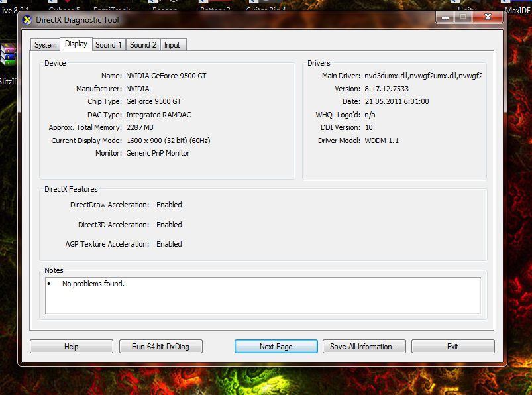
Task: Click Run 64-bit DxDiag
Action: click(x=161, y=347)
